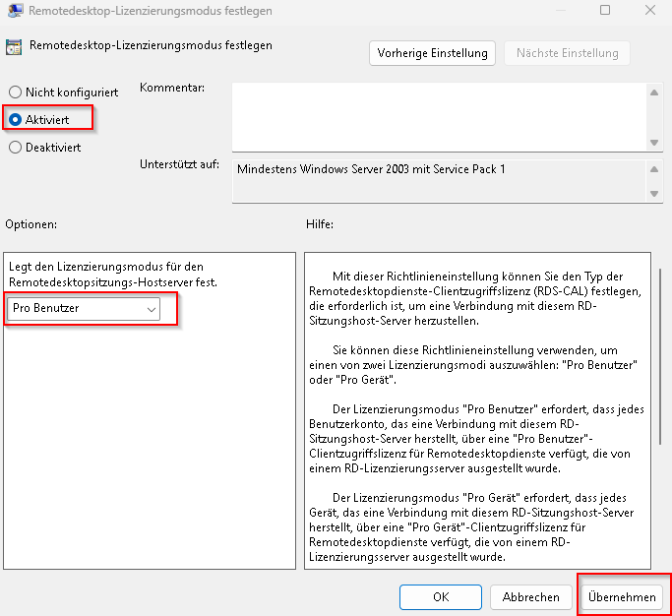672x616 pixels.
Task: Apply changes with 'Übernehmen'
Action: pyautogui.click(x=622, y=596)
